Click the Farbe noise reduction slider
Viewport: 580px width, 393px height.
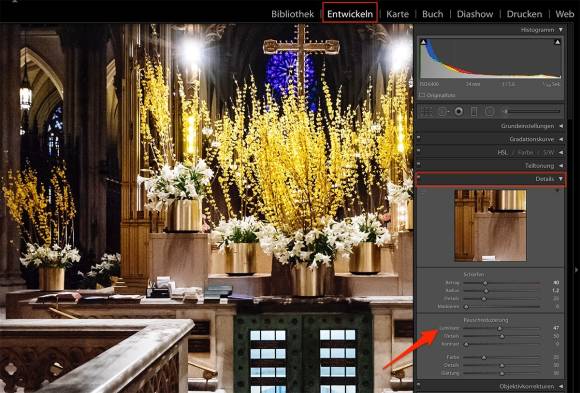coord(502,357)
